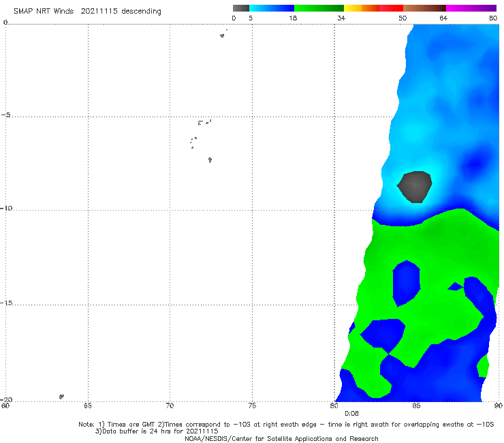This screenshot has height=443, width=504.
Task: Click the 'Times are GMT' note line
Action: click(x=286, y=425)
